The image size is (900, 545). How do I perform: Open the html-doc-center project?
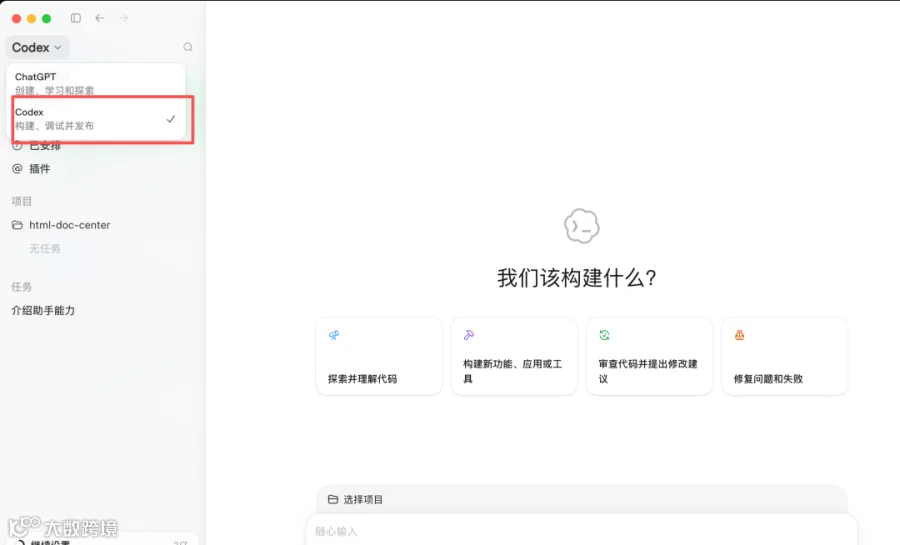[x=69, y=225]
